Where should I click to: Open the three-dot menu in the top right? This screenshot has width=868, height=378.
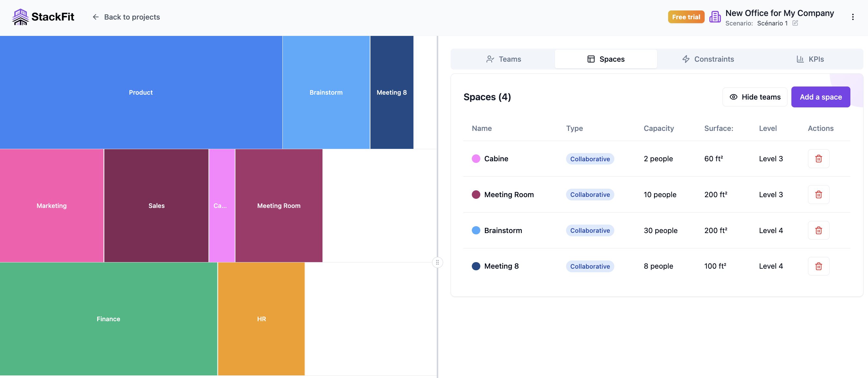point(853,17)
